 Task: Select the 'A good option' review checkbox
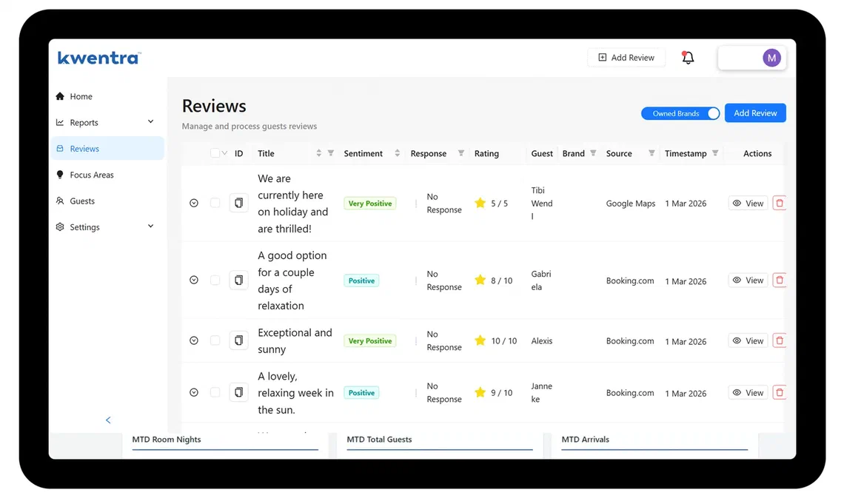tap(215, 280)
